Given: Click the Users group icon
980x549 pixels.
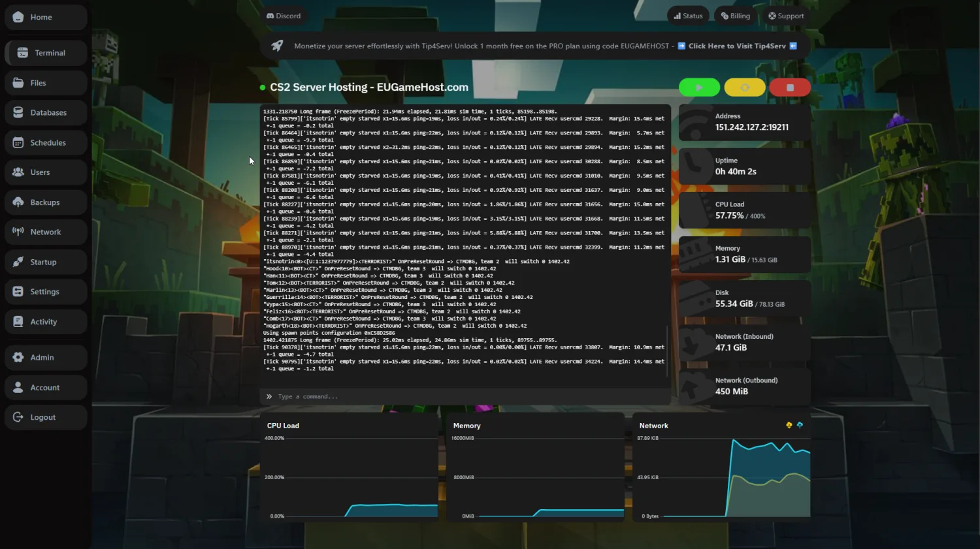Looking at the screenshot, I should tap(18, 172).
